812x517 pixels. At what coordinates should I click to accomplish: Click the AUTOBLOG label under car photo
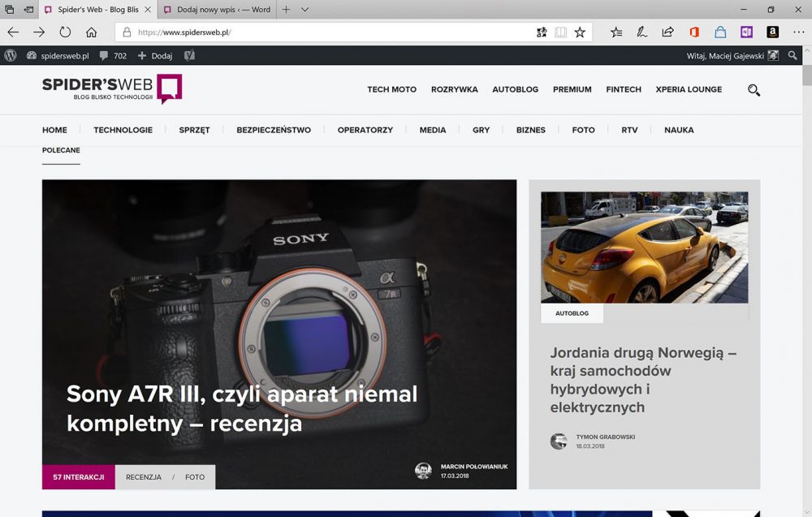pyautogui.click(x=572, y=313)
